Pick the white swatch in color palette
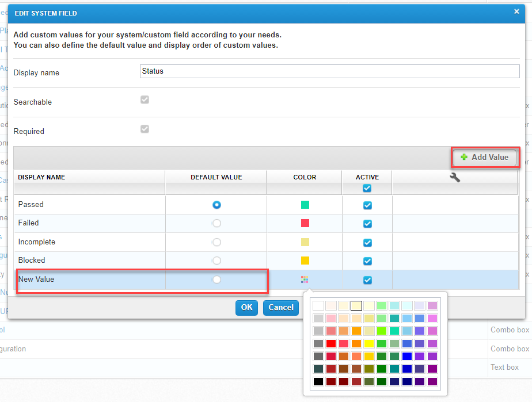 [x=318, y=305]
